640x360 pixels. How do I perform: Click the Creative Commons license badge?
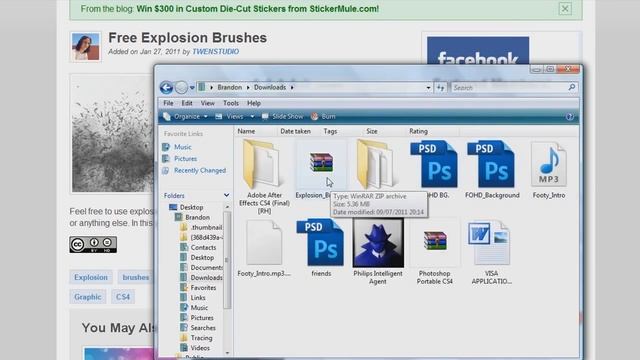pyautogui.click(x=93, y=244)
